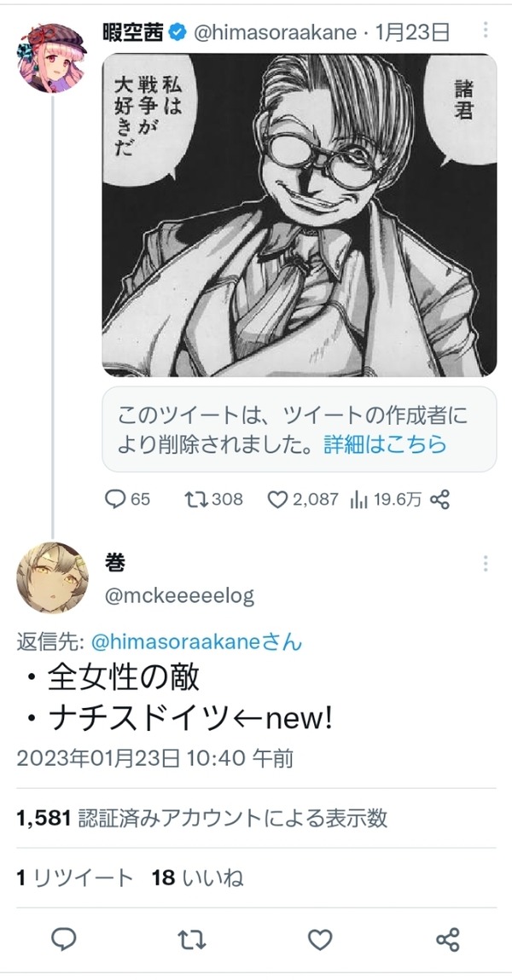Like the original tweet with 2,087 likes
512x980 pixels.
[x=277, y=499]
